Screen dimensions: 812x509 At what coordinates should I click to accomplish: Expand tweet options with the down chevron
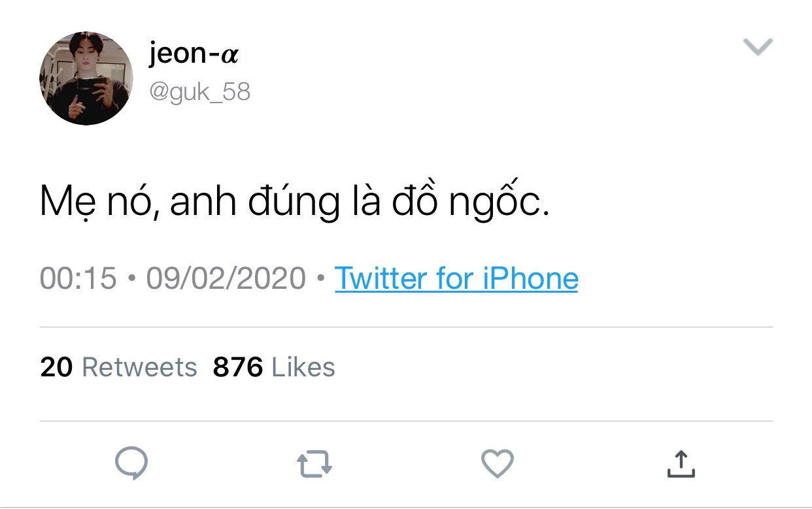pyautogui.click(x=758, y=47)
